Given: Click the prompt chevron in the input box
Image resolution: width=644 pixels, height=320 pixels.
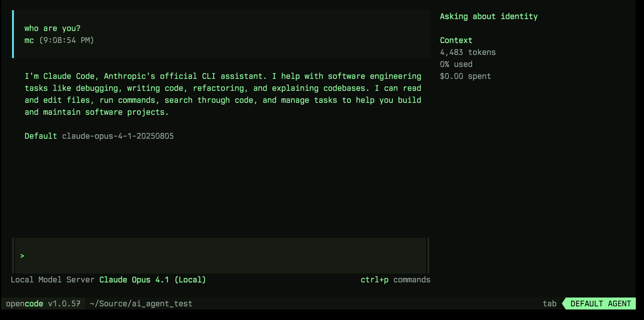Looking at the screenshot, I should pyautogui.click(x=22, y=256).
